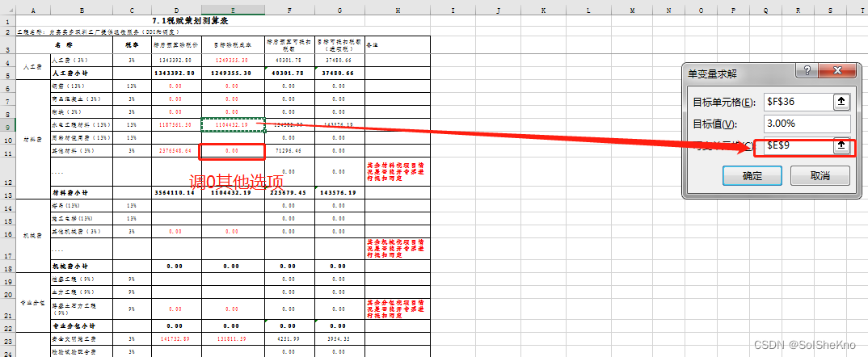868x357 pixels.
Task: Select column H header
Action: tap(398, 10)
